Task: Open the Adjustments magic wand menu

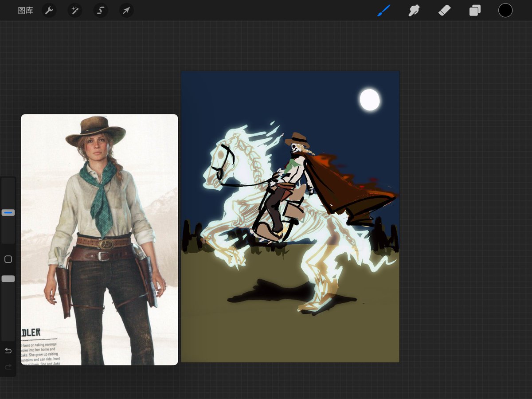Action: 75,11
